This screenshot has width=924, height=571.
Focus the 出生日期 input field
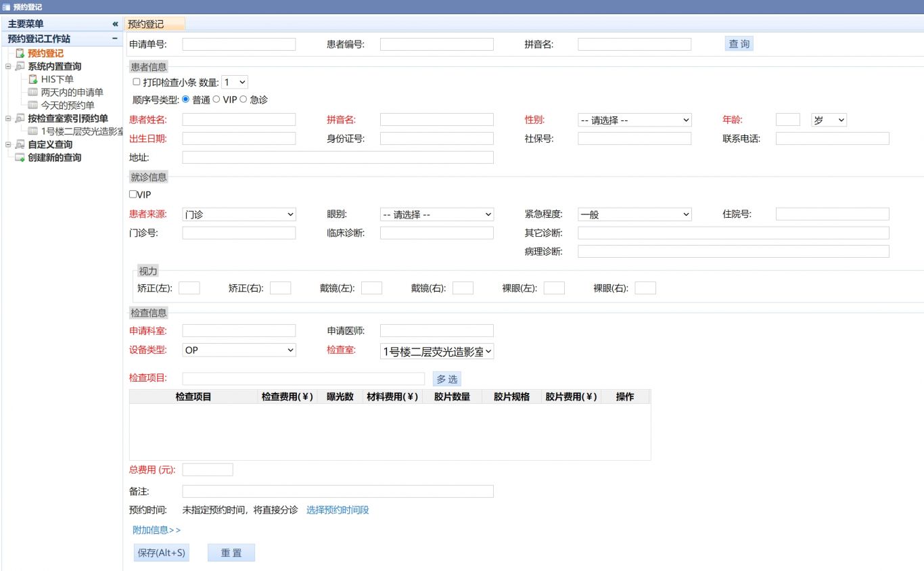[x=239, y=139]
